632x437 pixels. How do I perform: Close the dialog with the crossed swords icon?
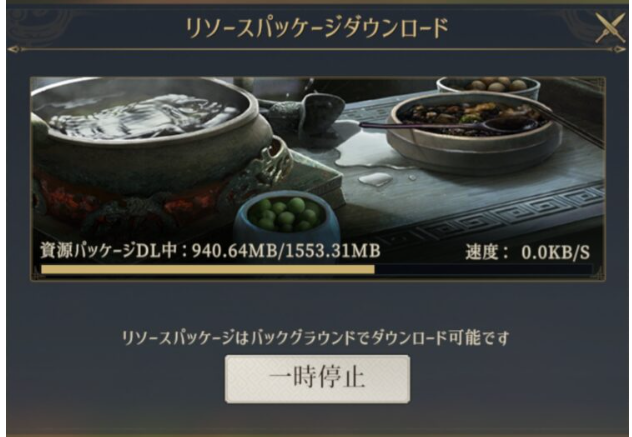tap(610, 27)
